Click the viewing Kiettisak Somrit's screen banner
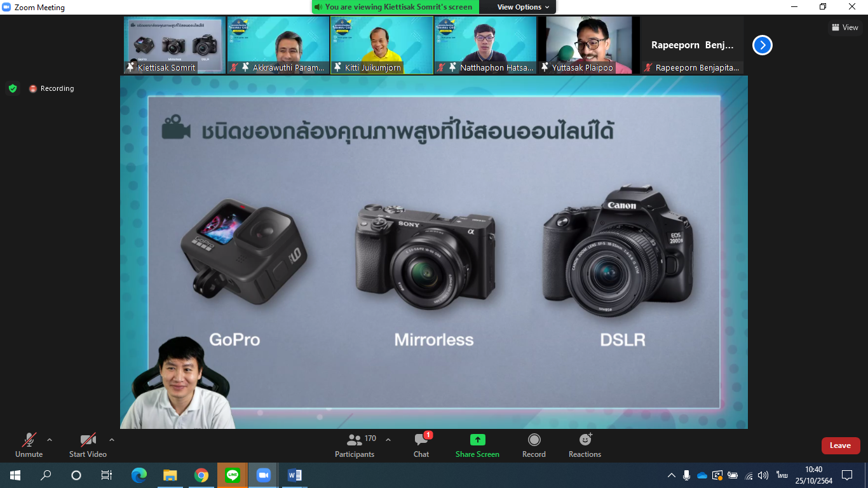 [x=396, y=7]
